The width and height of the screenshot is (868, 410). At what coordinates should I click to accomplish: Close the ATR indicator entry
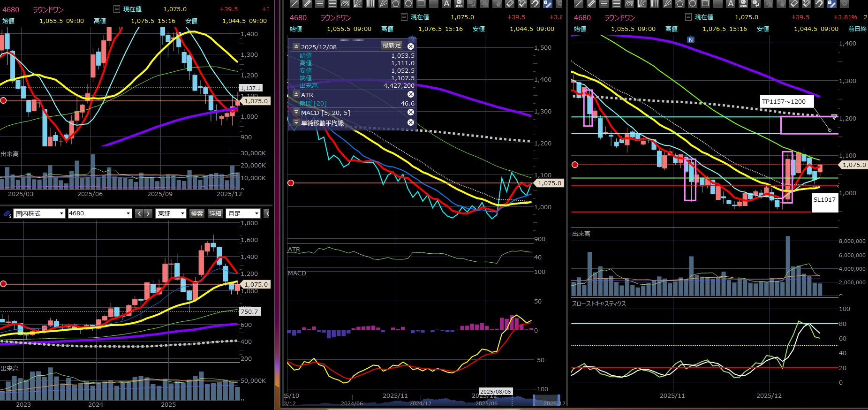pos(411,94)
